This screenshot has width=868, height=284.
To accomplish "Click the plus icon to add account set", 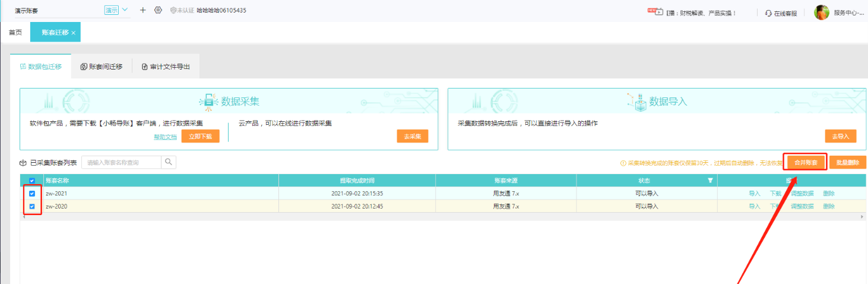I will [x=142, y=10].
